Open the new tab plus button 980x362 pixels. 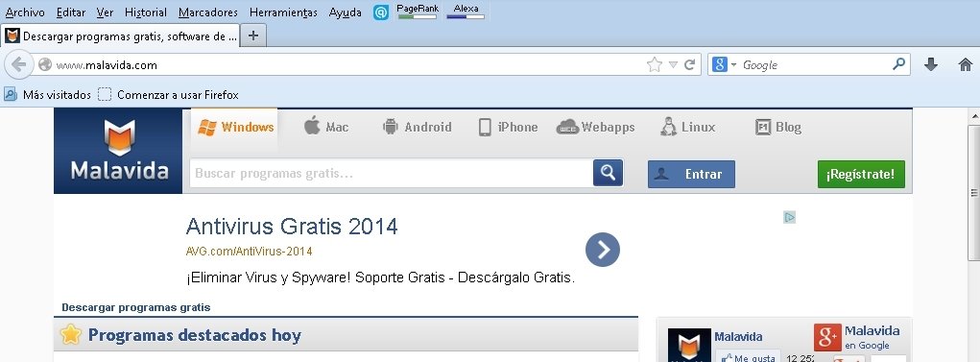(253, 36)
